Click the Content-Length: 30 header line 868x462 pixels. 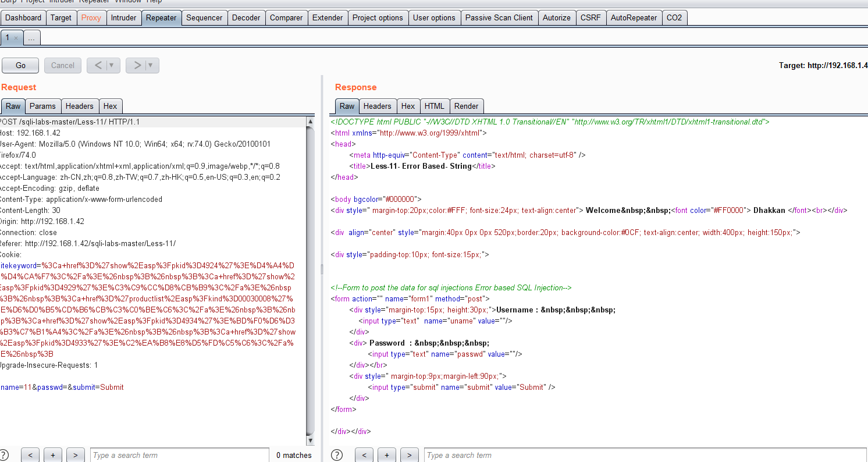(30, 210)
